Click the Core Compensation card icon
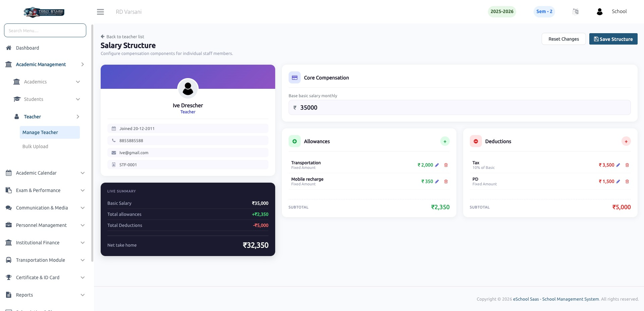This screenshot has width=644, height=311. pyautogui.click(x=295, y=77)
